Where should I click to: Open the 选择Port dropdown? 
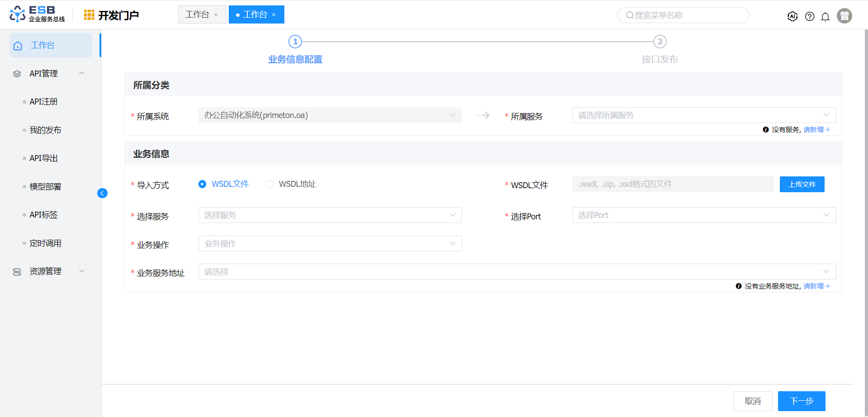pos(703,215)
